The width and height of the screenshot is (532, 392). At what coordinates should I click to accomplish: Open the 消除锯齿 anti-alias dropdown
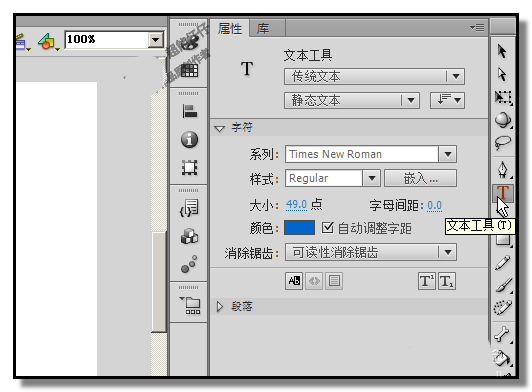coord(371,252)
